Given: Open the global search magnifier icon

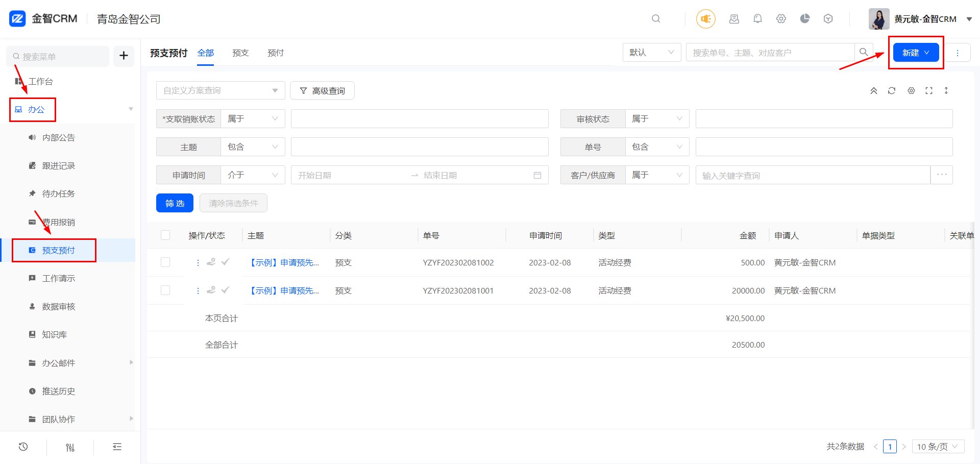Looking at the screenshot, I should point(656,19).
